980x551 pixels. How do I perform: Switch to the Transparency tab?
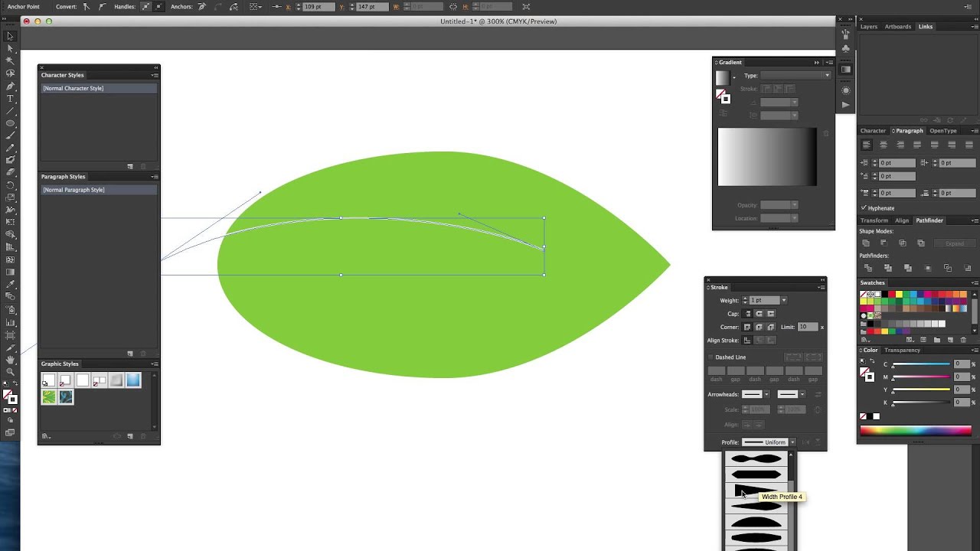902,350
